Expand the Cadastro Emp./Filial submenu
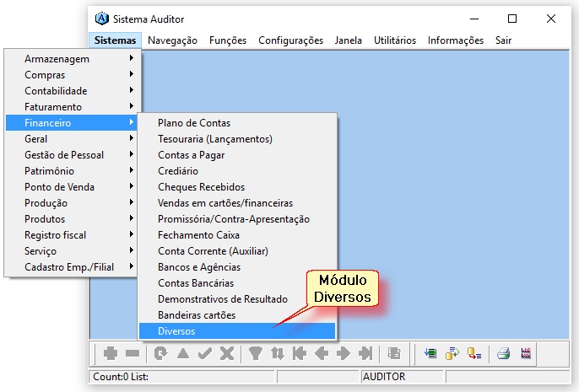 coord(71,267)
